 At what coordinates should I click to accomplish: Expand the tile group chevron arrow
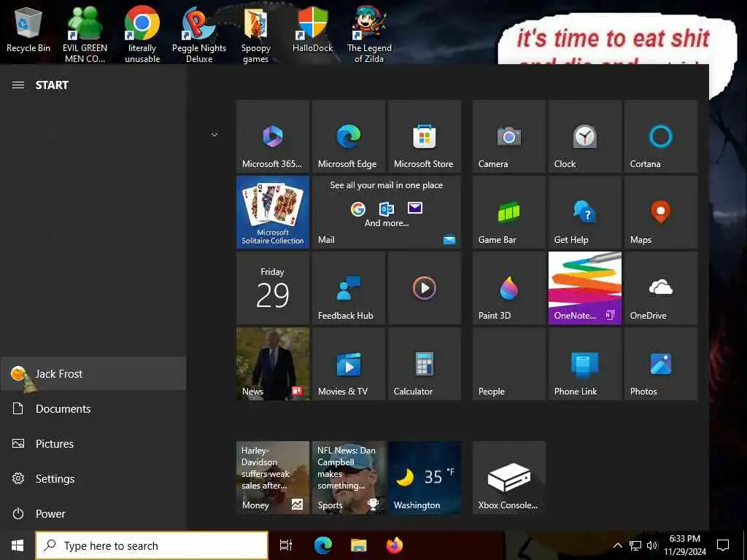214,135
